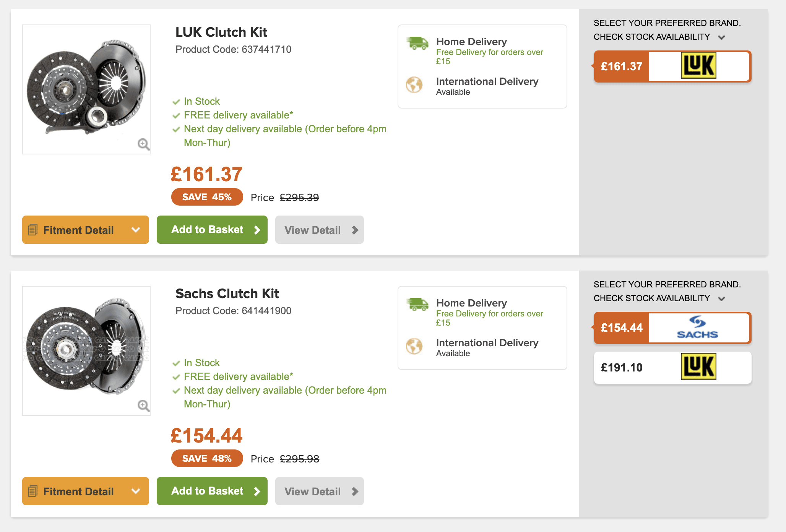This screenshot has width=786, height=532.
Task: Open the Sachs Clutch Kit product thumbnail
Action: 86,350
